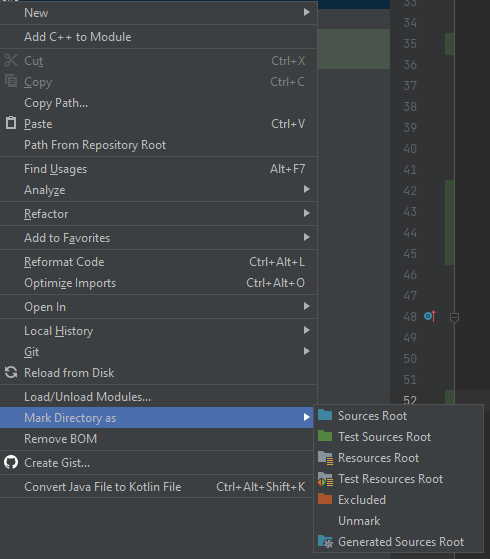Click the Reload from Disk label
This screenshot has width=490, height=559.
[x=69, y=373]
